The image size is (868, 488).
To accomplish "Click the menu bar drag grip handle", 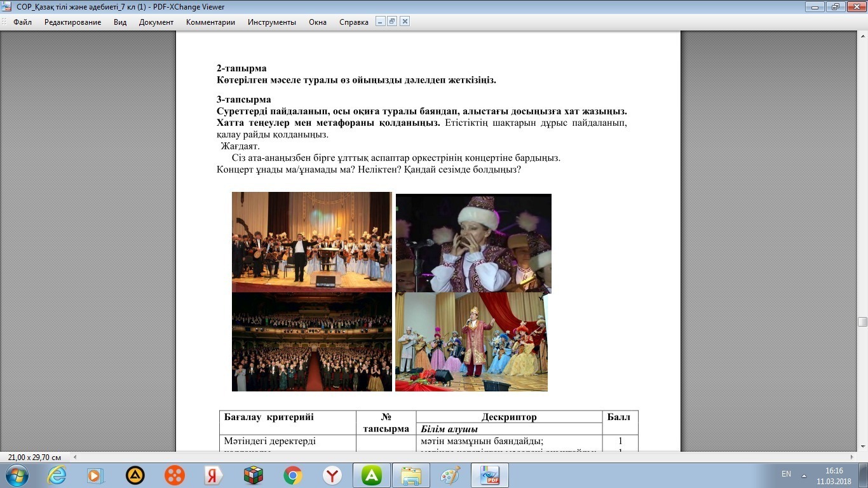I will click(4, 22).
